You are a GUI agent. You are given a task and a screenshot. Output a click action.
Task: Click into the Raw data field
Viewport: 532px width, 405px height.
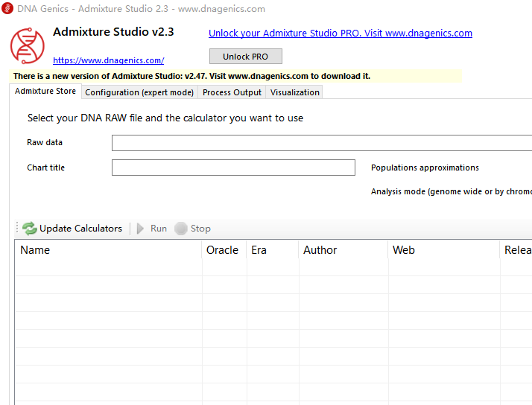pyautogui.click(x=322, y=143)
